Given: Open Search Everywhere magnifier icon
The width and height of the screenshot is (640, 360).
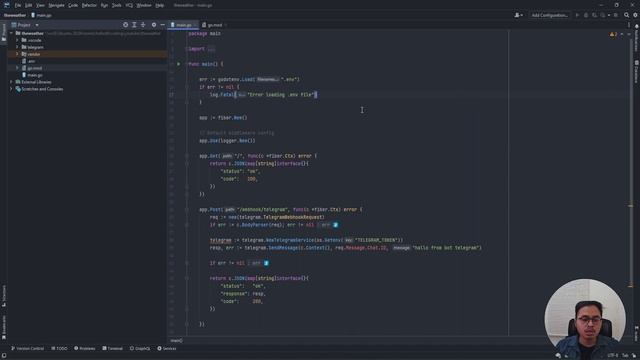Looking at the screenshot, I should click(627, 15).
